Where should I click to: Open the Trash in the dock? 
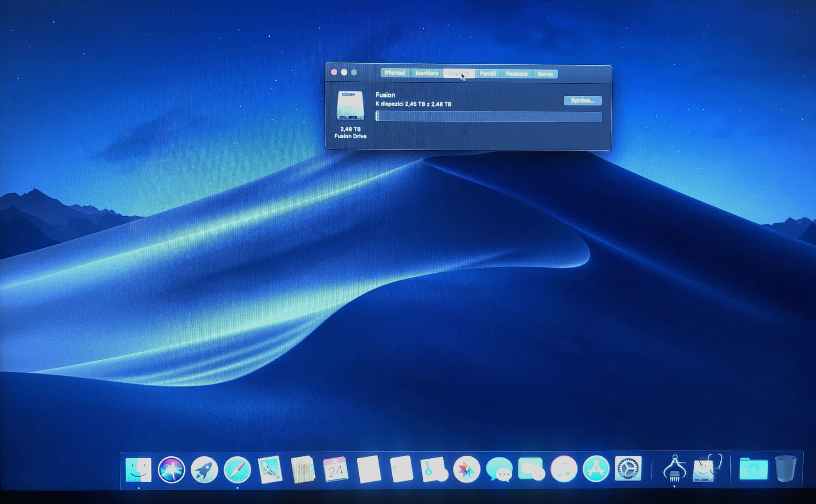point(785,469)
